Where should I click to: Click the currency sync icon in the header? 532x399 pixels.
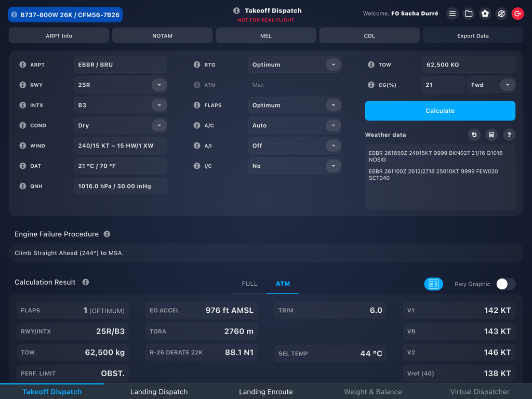(501, 14)
